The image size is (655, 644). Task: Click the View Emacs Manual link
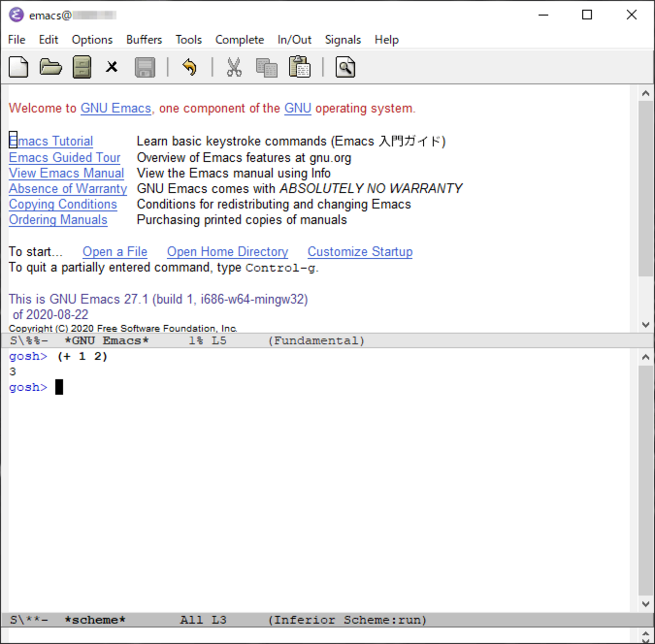[67, 173]
